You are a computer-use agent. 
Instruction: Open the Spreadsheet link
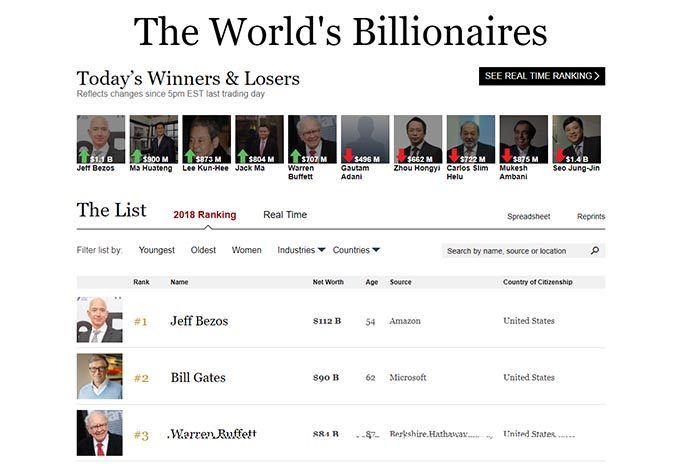pos(528,216)
